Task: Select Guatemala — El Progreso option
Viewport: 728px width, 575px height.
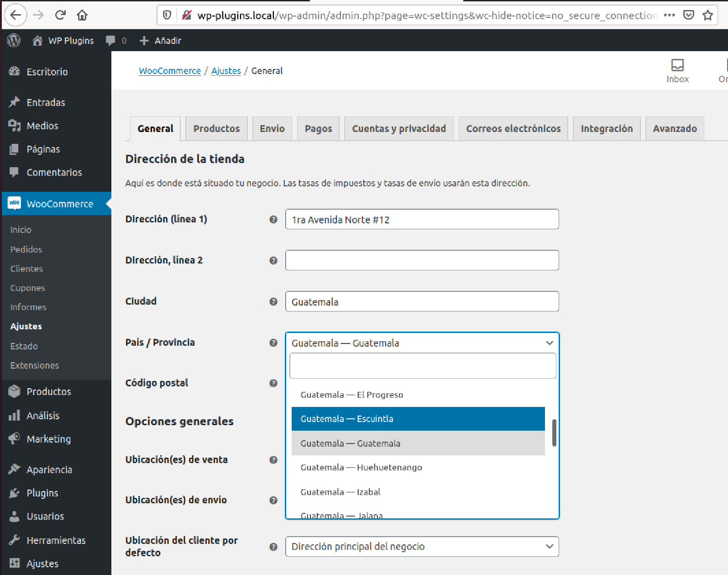Action: click(418, 395)
